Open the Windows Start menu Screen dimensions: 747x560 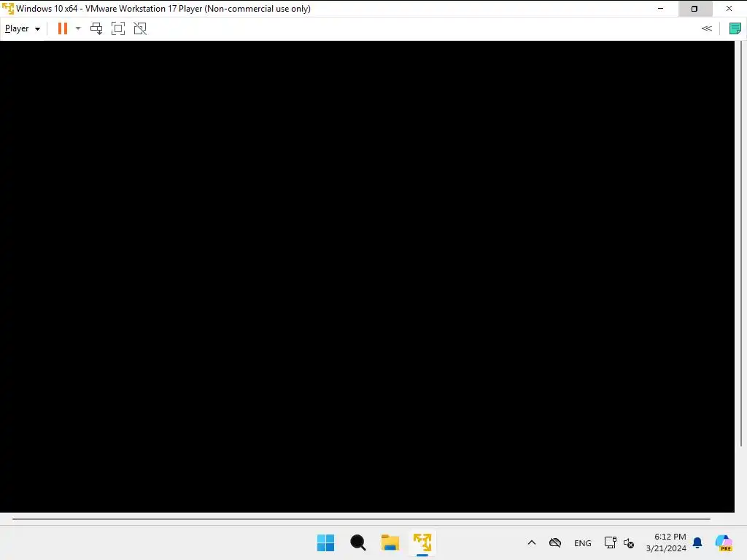[326, 542]
